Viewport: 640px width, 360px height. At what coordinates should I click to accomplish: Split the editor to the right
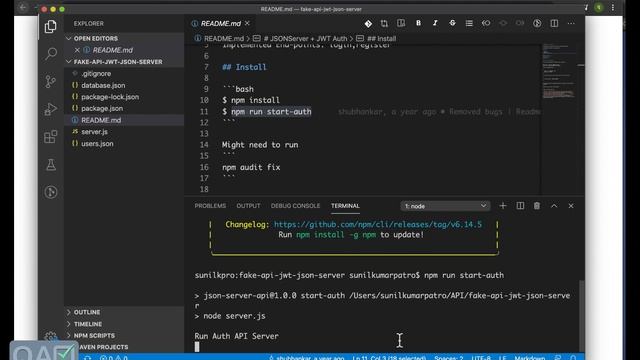pos(554,23)
